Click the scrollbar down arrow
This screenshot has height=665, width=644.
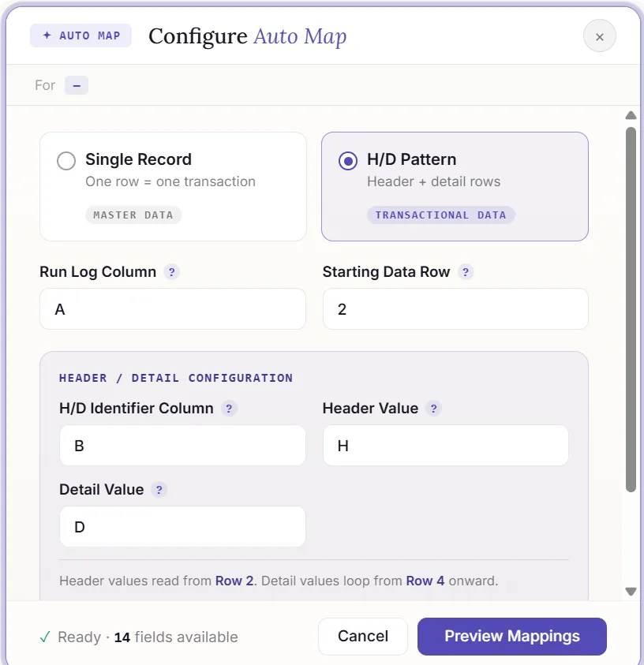(631, 591)
